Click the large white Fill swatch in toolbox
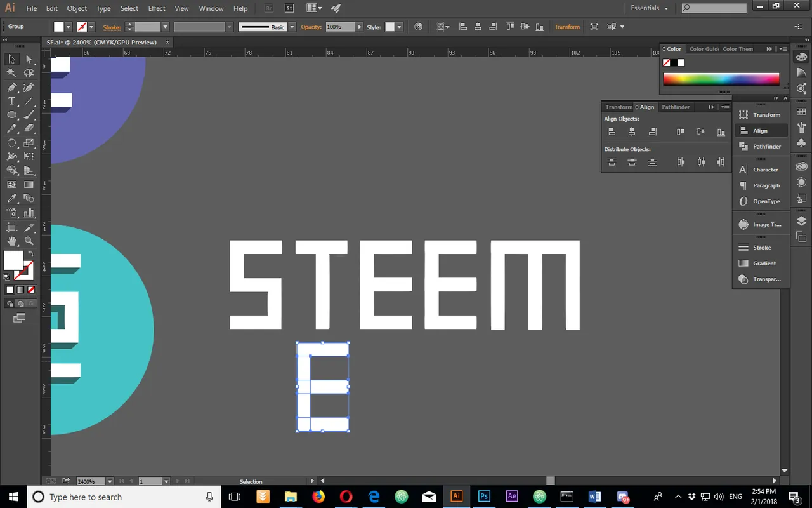The width and height of the screenshot is (812, 508). [x=13, y=260]
